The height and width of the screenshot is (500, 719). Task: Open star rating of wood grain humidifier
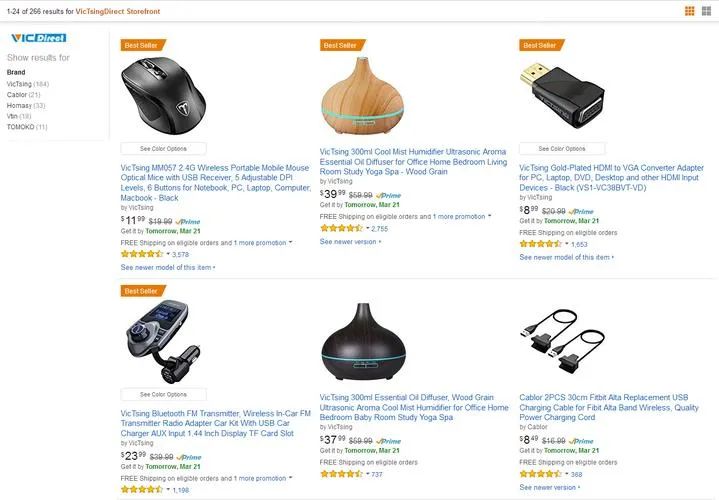coord(341,228)
